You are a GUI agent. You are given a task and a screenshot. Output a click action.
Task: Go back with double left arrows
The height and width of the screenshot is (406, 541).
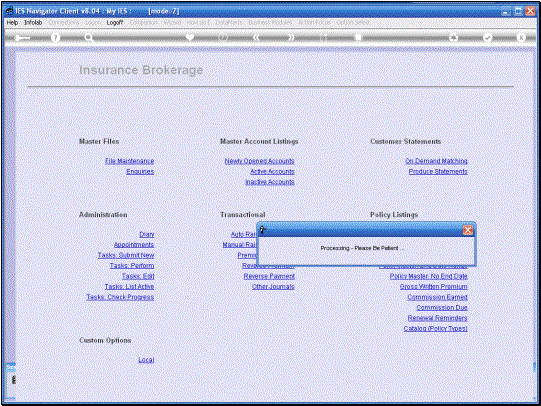[256, 37]
